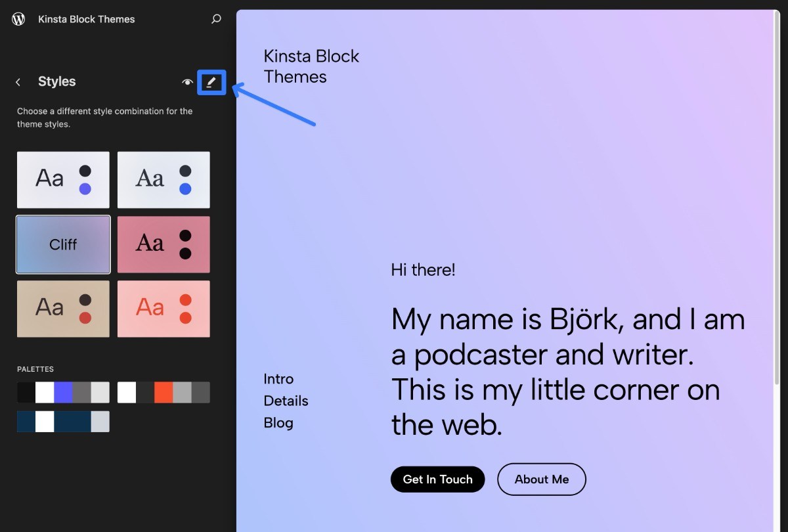The image size is (788, 532).
Task: Select the top-left default style variation
Action: point(63,179)
